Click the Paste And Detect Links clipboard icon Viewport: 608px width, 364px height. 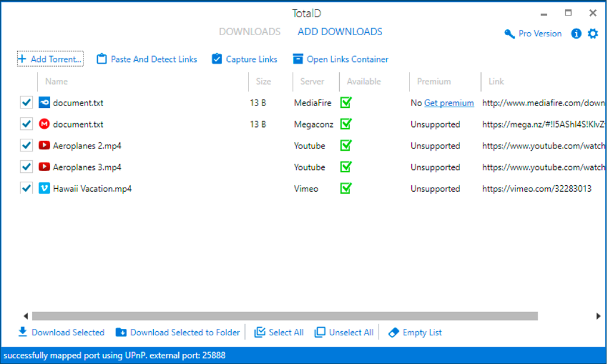pyautogui.click(x=101, y=59)
